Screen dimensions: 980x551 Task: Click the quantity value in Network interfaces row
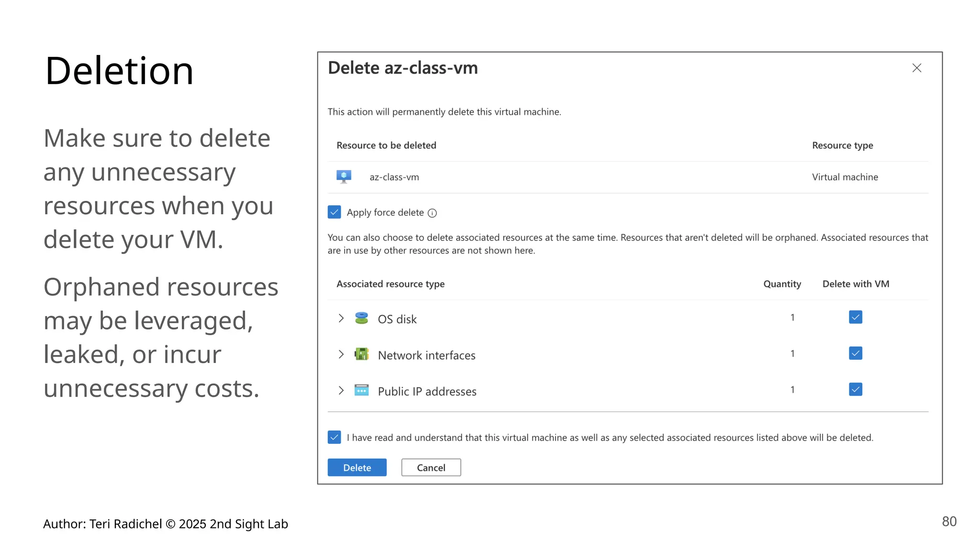tap(792, 353)
